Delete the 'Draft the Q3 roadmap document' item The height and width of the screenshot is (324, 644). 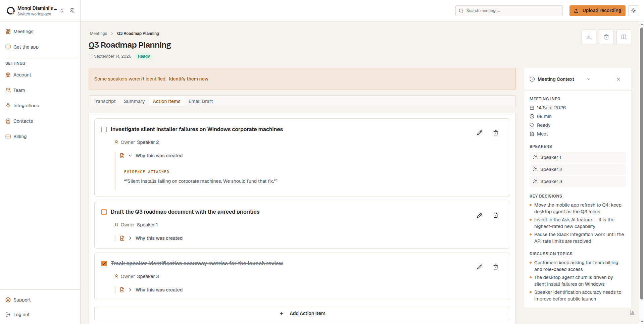click(495, 215)
